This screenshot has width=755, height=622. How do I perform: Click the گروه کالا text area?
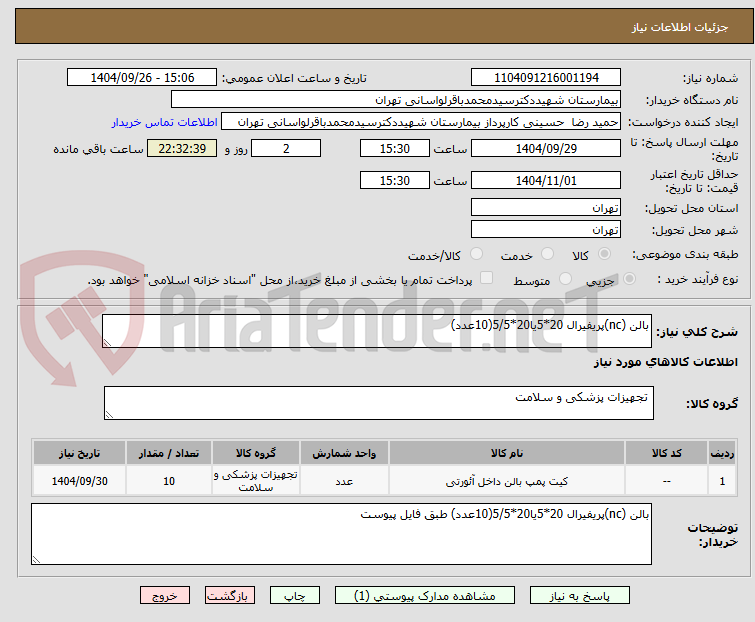point(378,403)
